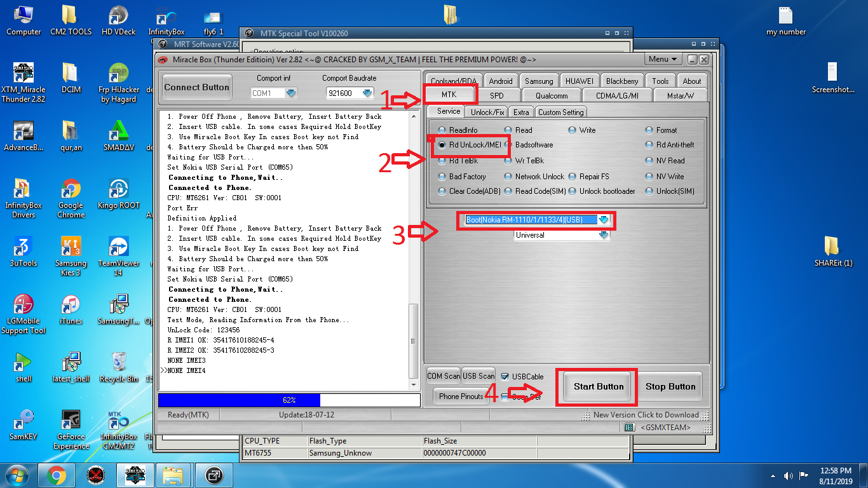Select the SHAREit (1) folder icon
868x488 pixels.
click(833, 252)
